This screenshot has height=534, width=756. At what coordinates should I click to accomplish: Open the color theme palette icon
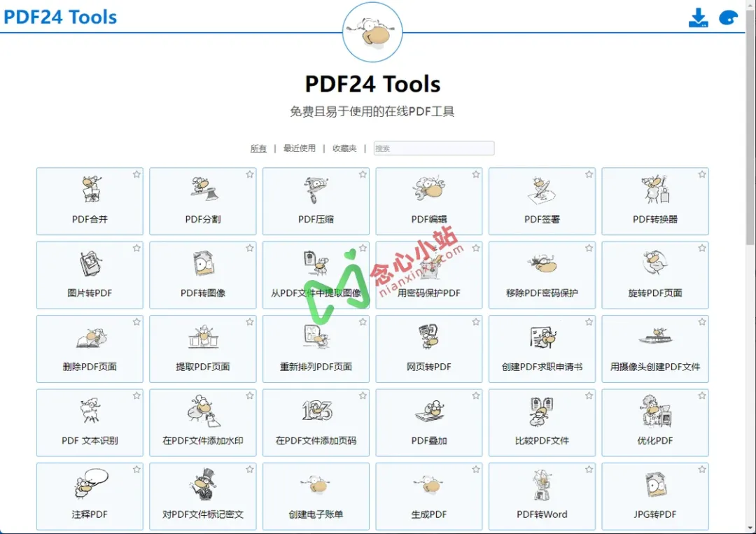[x=728, y=17]
